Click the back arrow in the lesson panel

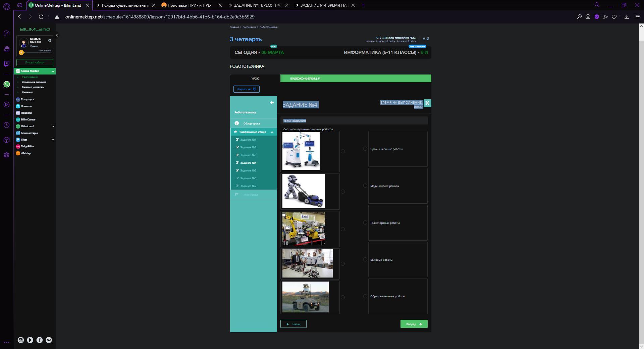272,103
